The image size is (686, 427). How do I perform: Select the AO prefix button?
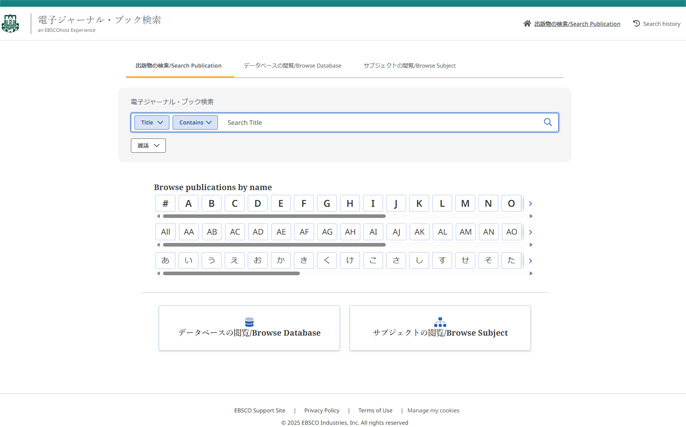(511, 232)
